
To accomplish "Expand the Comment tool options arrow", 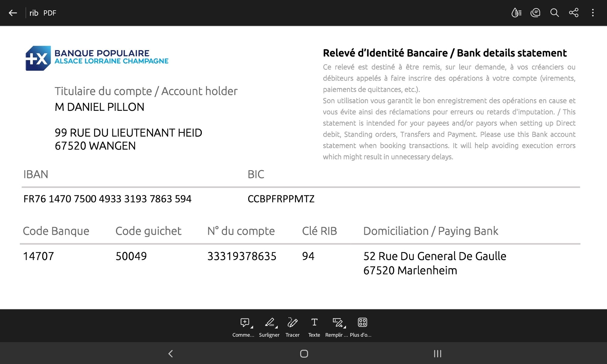I will [252, 327].
